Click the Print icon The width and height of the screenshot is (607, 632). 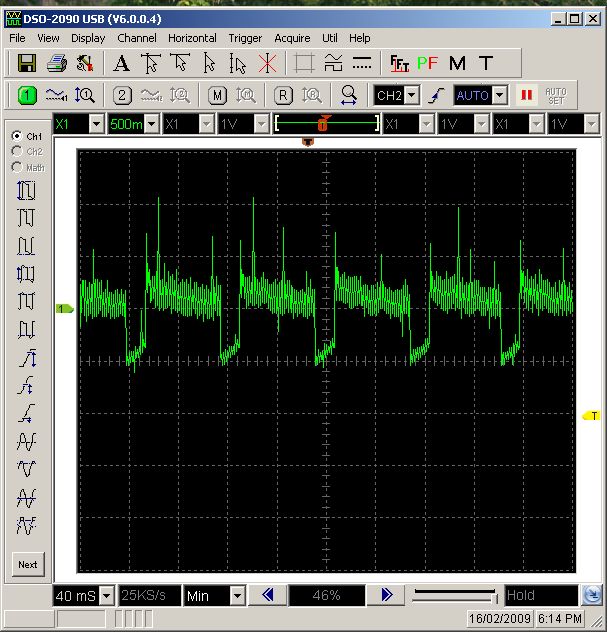coord(56,63)
